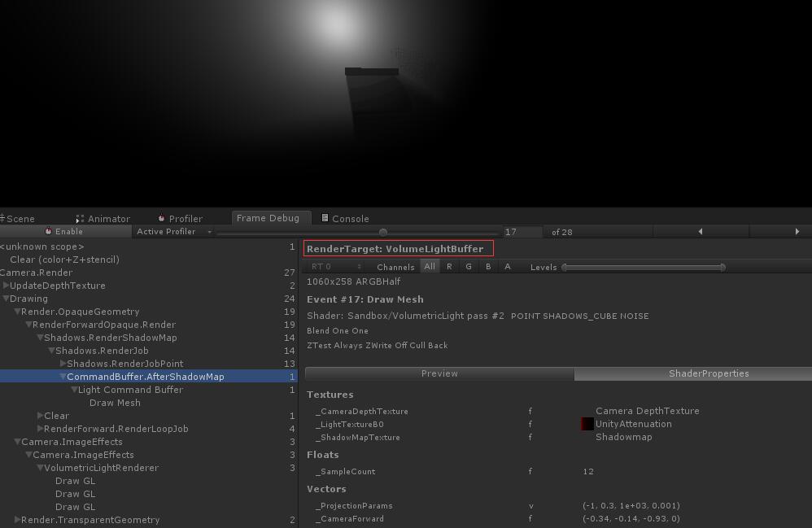
Task: Expand the UpdateDepthTexture tree node
Action: (7, 286)
